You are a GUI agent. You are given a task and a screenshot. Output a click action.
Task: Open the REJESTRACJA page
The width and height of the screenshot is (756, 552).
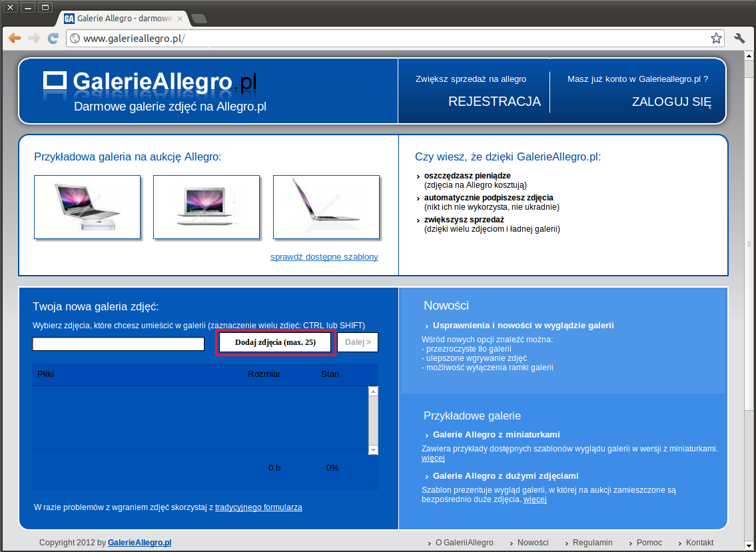(x=495, y=102)
